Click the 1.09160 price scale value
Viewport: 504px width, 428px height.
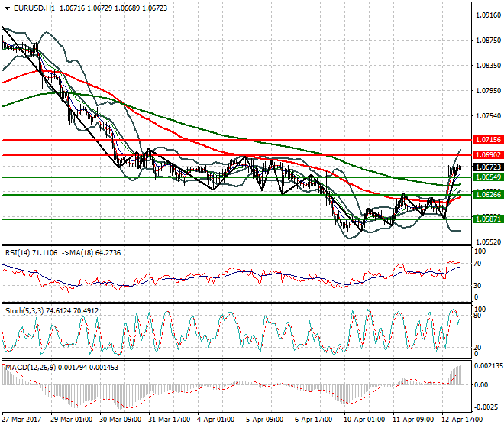click(x=488, y=15)
